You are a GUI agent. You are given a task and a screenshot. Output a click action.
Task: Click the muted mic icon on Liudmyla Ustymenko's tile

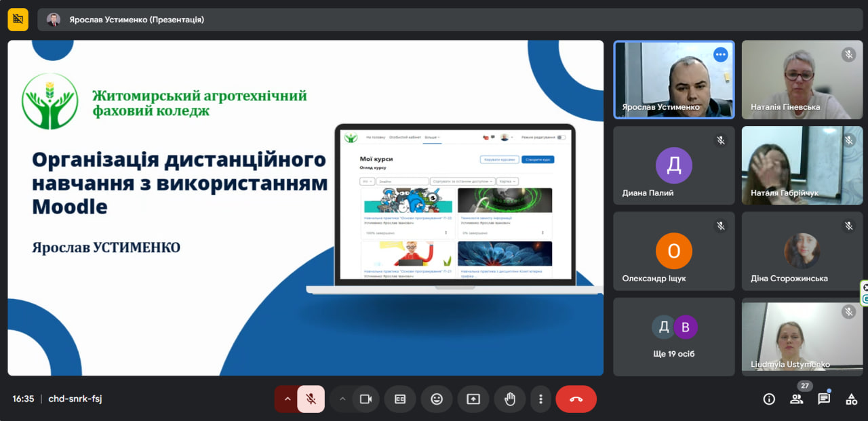click(848, 312)
